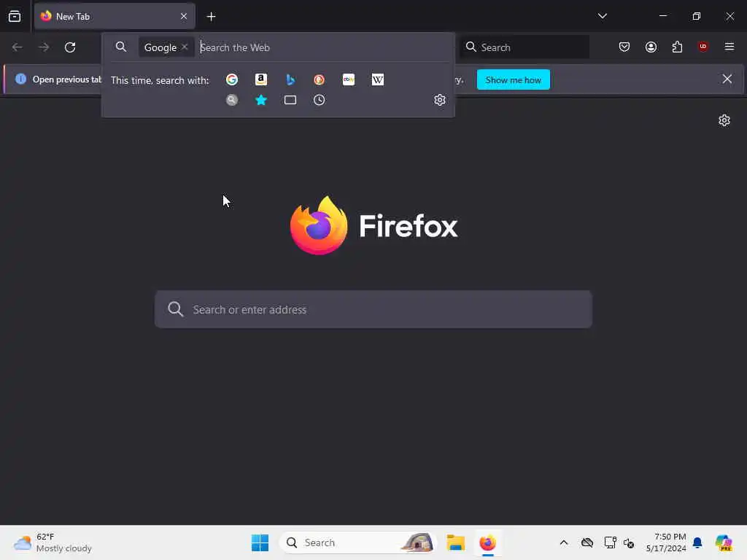The height and width of the screenshot is (560, 747).
Task: Open a new tab with plus
Action: click(211, 17)
